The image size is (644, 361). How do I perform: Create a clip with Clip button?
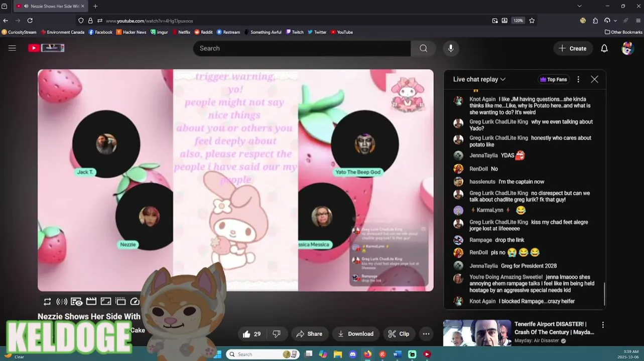coord(399,334)
